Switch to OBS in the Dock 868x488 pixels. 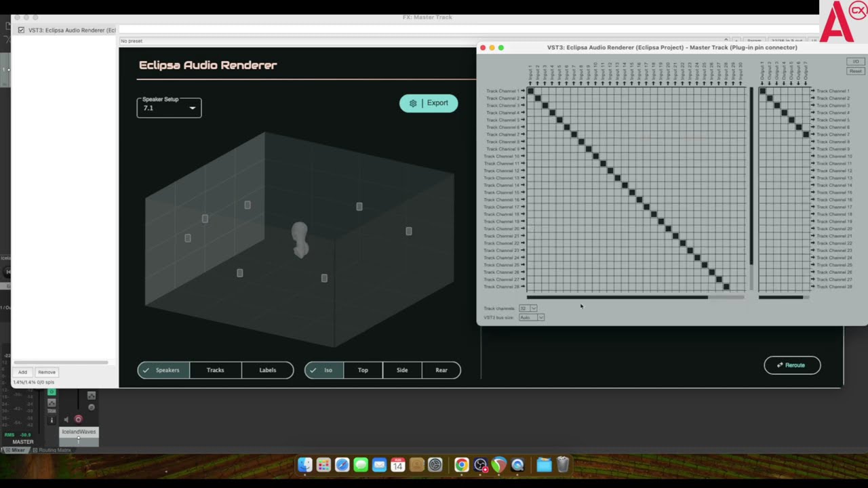[481, 465]
